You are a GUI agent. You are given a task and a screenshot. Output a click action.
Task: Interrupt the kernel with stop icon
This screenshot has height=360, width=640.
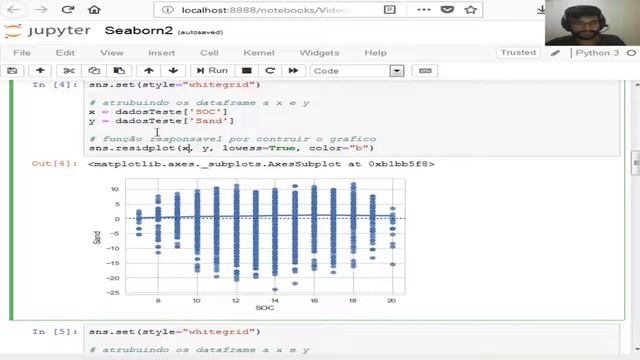(x=247, y=71)
